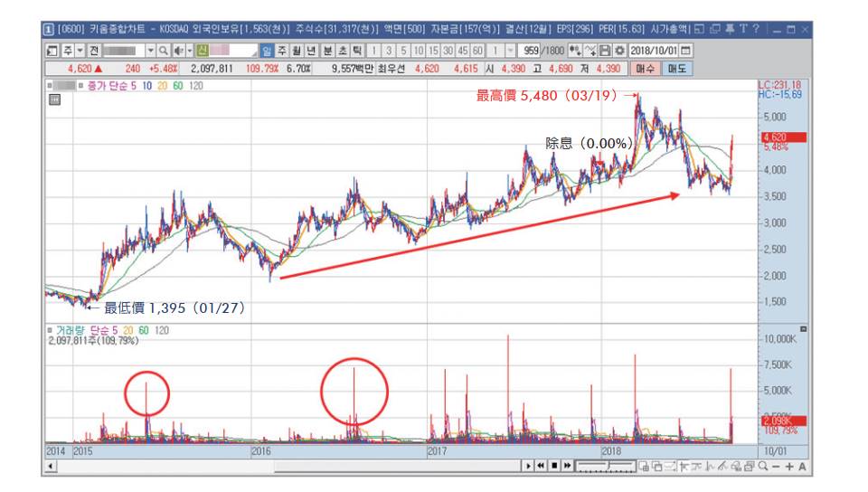Open the chart layout icon at toolbar start
This screenshot has width=868, height=492.
[52, 51]
